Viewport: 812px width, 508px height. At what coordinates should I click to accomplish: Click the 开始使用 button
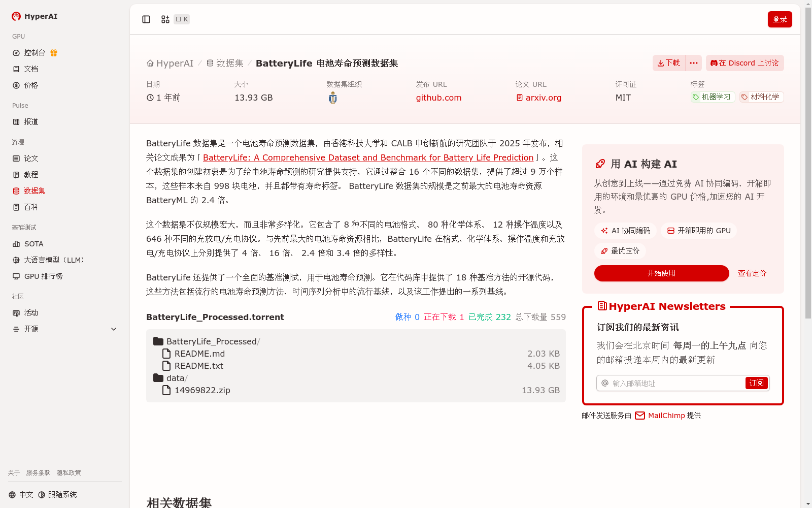tap(661, 273)
